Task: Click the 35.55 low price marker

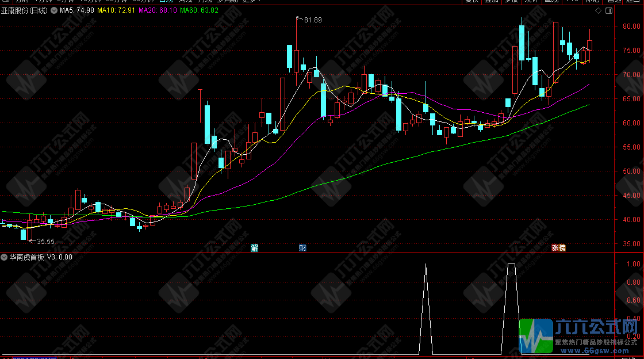Action: pyautogui.click(x=45, y=242)
